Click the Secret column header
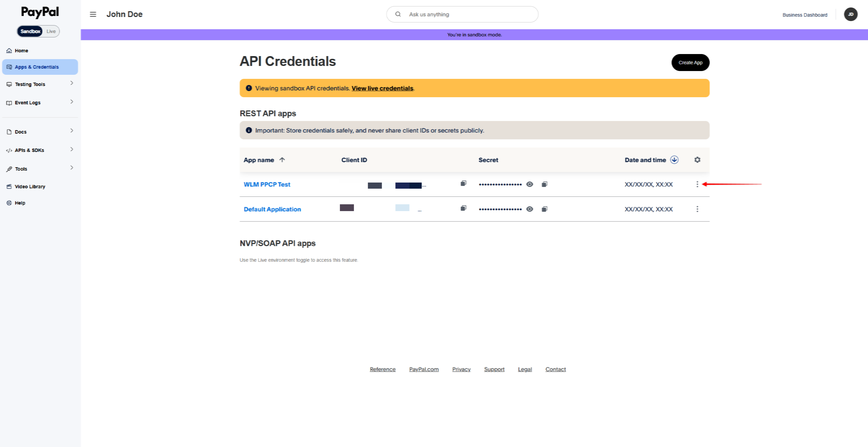The image size is (868, 447). (x=488, y=160)
